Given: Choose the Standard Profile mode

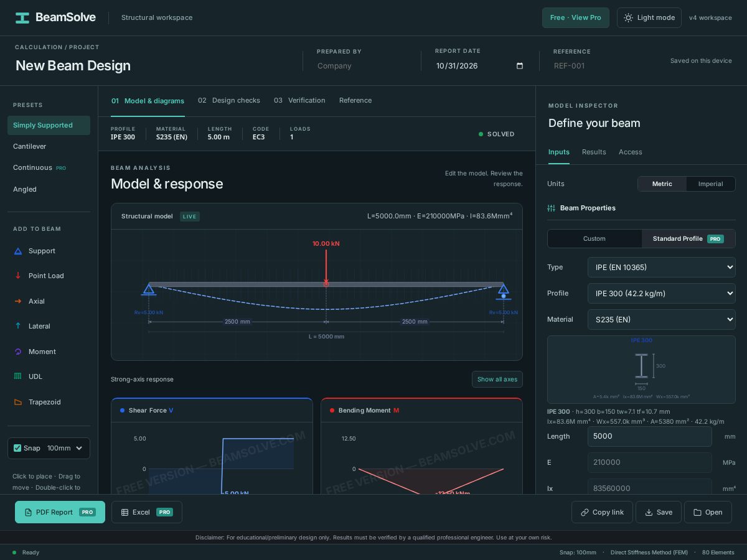Looking at the screenshot, I should point(688,238).
